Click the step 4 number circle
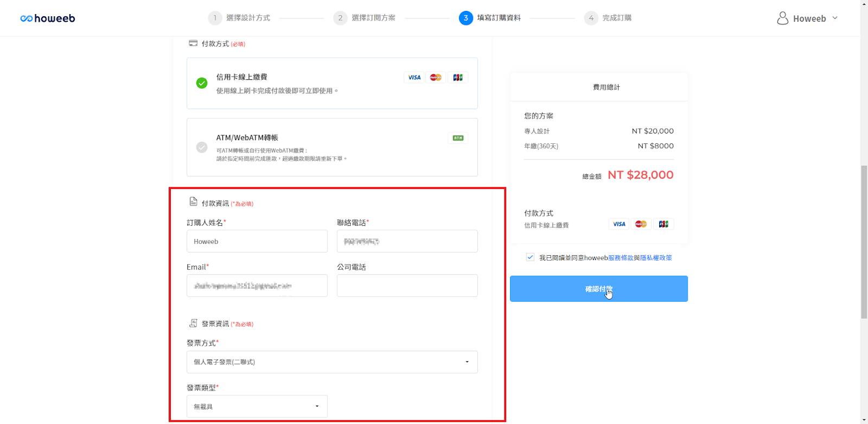Viewport: 868px width, 424px height. point(591,18)
